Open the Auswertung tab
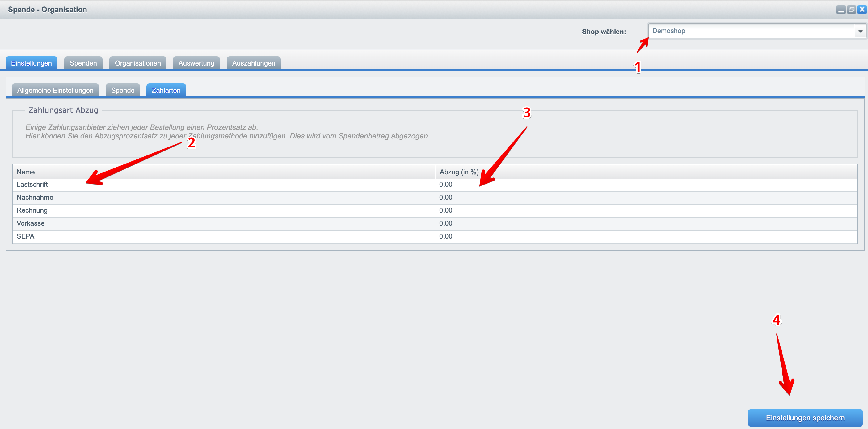The width and height of the screenshot is (868, 429). click(x=196, y=63)
